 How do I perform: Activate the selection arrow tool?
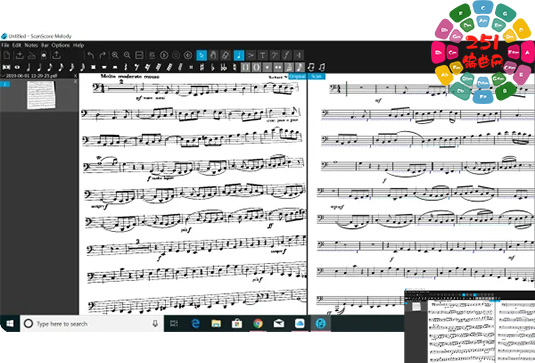pyautogui.click(x=201, y=55)
